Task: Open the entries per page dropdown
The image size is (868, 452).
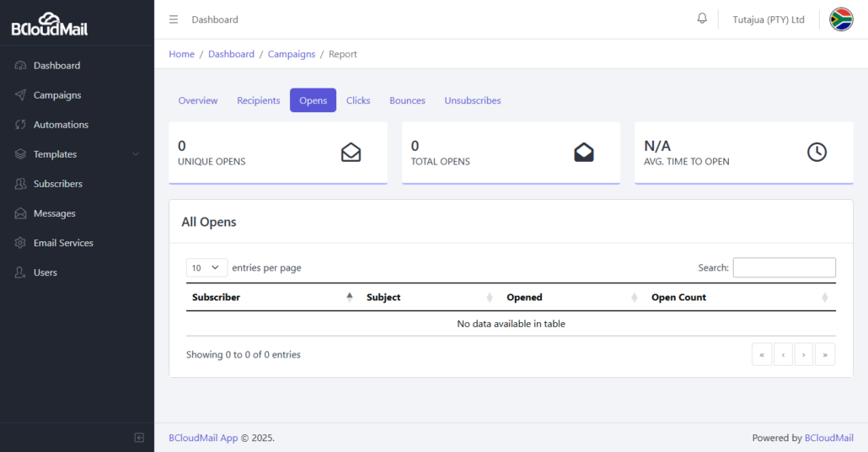Action: pos(206,267)
